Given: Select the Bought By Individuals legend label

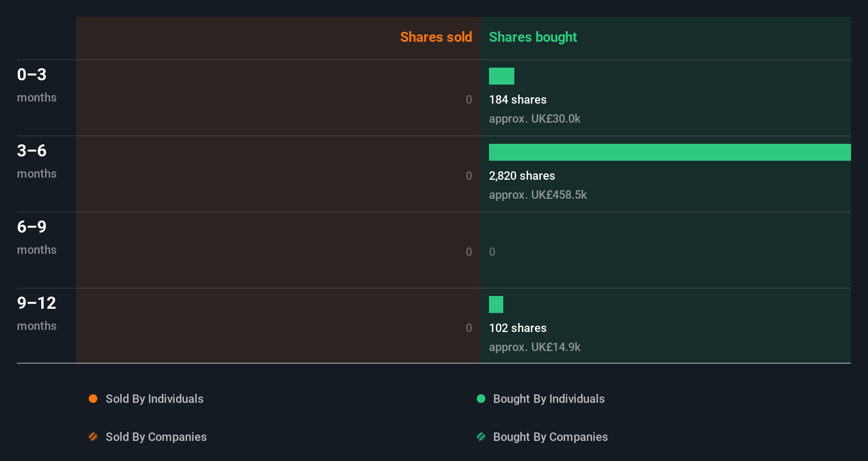Looking at the screenshot, I should pos(549,399).
